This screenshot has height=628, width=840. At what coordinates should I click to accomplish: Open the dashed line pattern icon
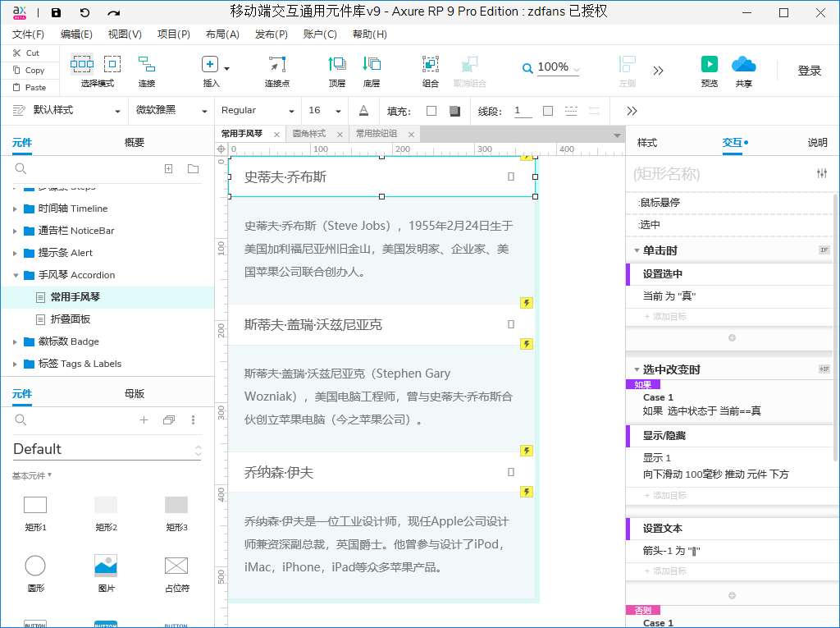571,111
